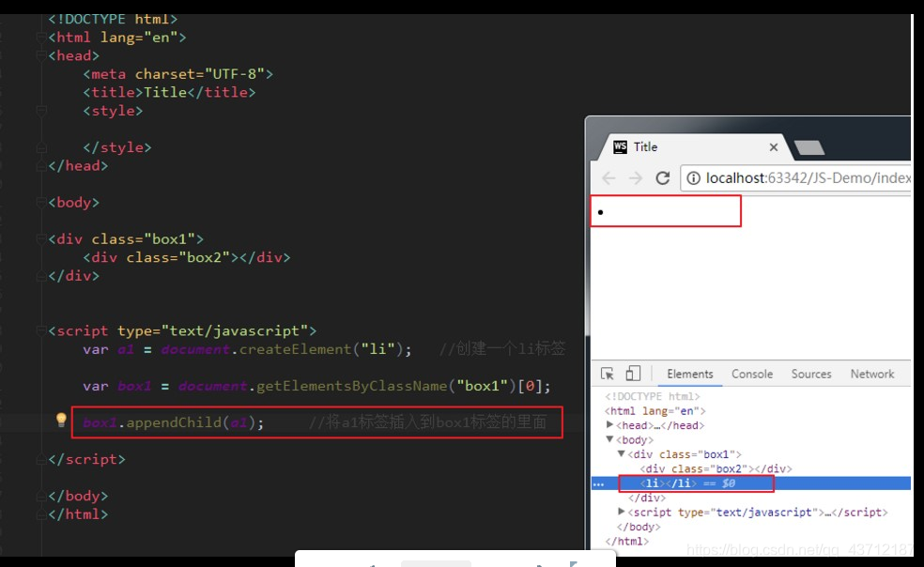Screen dimensions: 924x567
Task: Select the closing /body row in DevTools
Action: point(639,527)
